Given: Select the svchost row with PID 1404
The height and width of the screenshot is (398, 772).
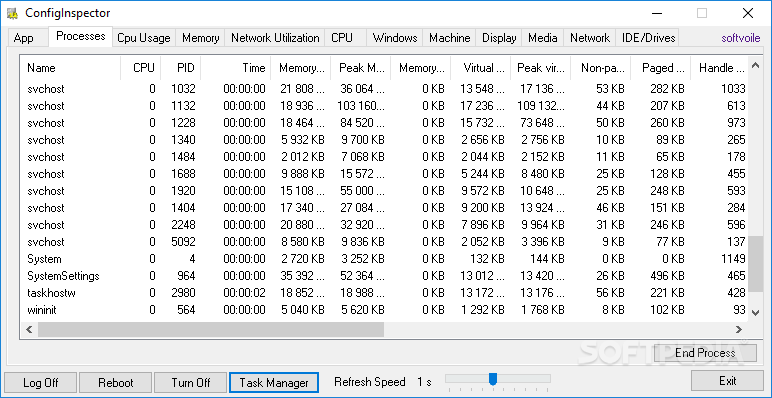Looking at the screenshot, I should (385, 208).
